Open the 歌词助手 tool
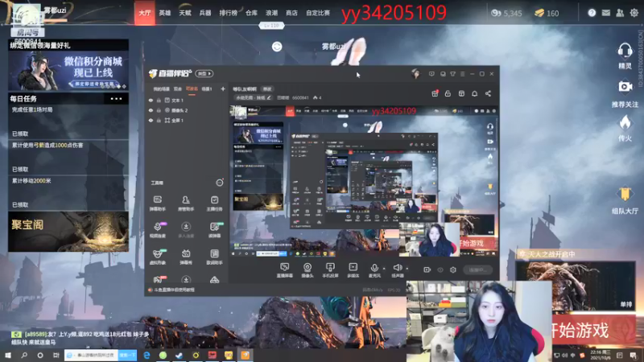This screenshot has width=644, height=362. (x=214, y=257)
